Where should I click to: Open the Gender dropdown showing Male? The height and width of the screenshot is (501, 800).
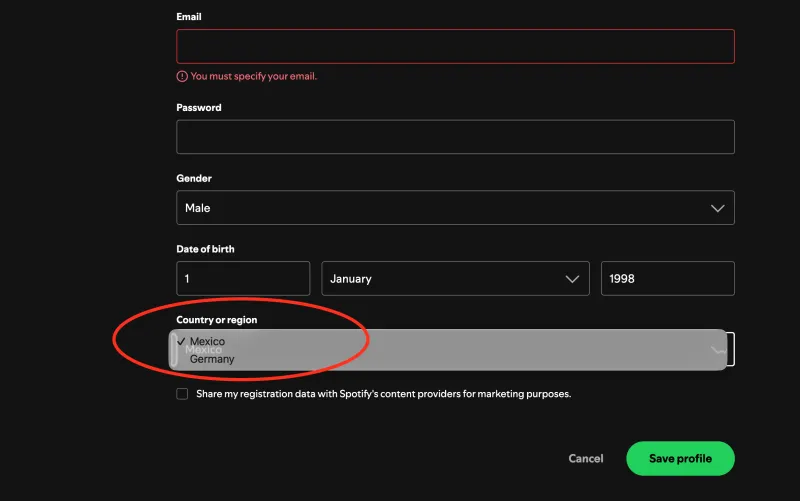coord(455,208)
